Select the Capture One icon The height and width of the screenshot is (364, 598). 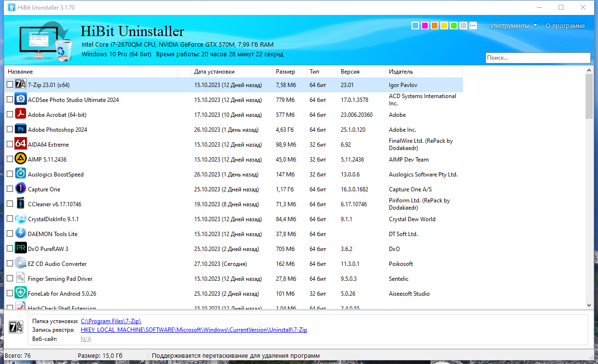[x=21, y=189]
